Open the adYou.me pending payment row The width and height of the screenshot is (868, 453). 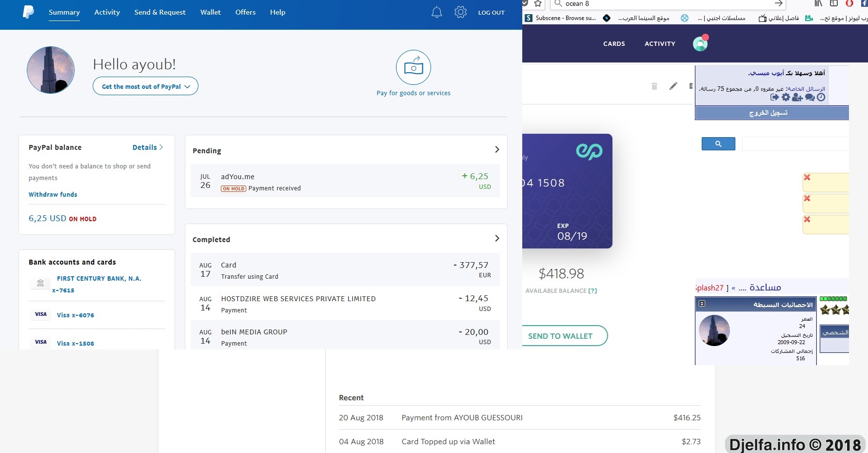point(345,181)
